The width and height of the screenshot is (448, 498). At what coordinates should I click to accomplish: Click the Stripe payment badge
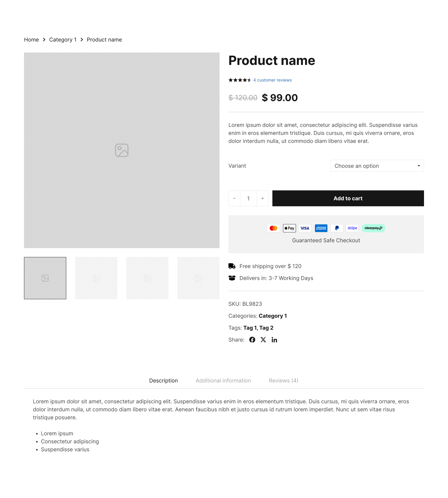point(352,228)
